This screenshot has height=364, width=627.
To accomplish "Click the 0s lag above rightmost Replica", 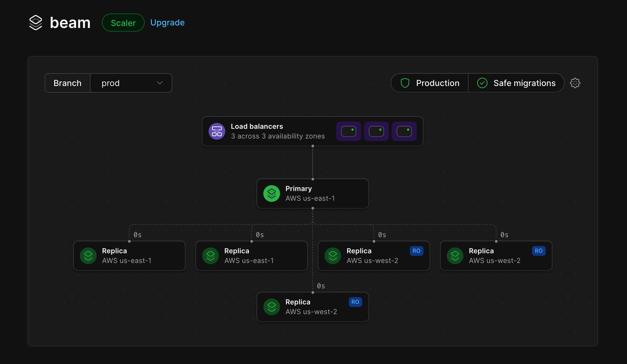I will coord(504,235).
